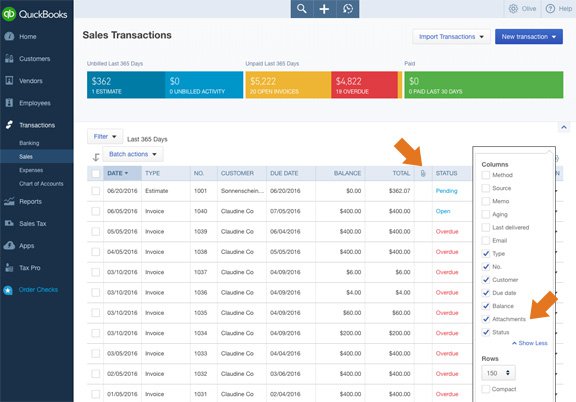This screenshot has width=576, height=402.
Task: Click the Tax Pro icon
Action: tap(9, 268)
